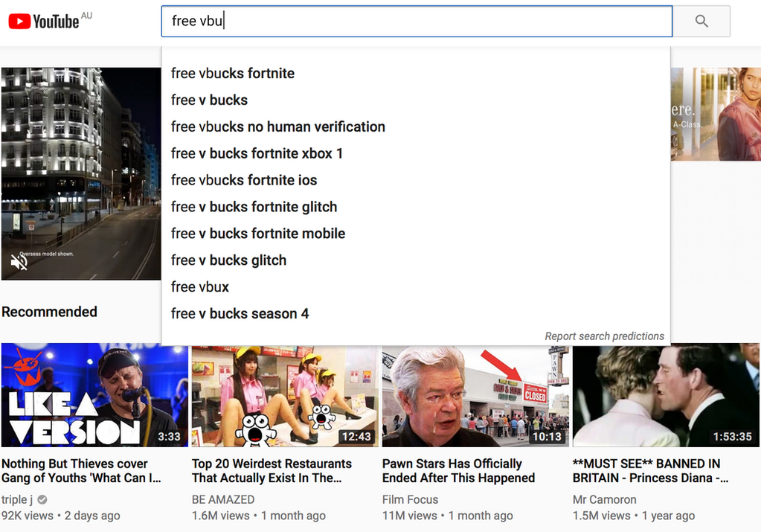Visit the Mr Camoron channel

[x=604, y=499]
